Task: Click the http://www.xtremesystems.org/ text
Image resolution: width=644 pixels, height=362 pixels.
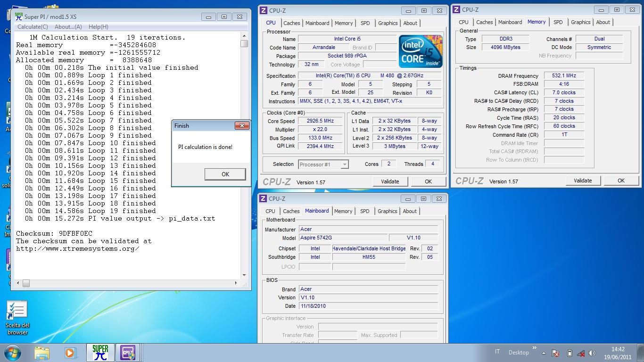Action: pyautogui.click(x=78, y=248)
